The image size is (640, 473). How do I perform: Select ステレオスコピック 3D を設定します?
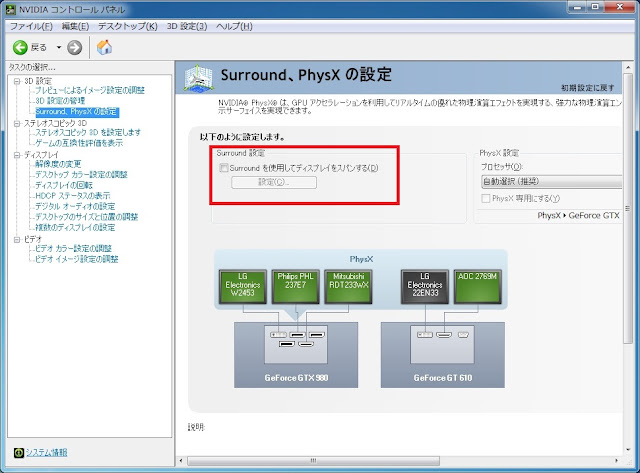tap(88, 133)
